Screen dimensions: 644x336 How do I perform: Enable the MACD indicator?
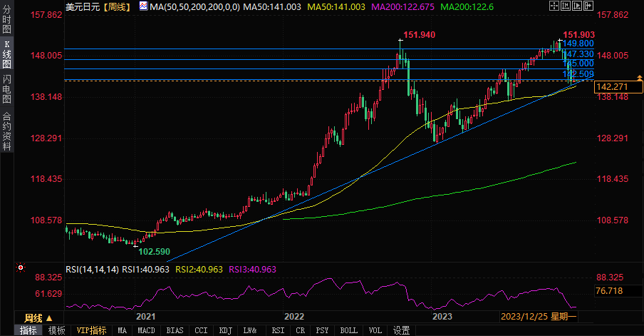[146, 330]
